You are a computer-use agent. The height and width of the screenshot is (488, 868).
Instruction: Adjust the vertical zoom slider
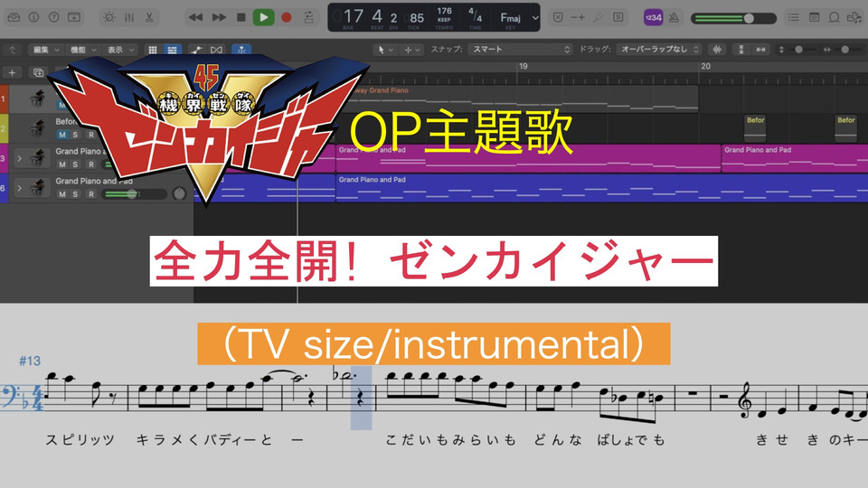tap(798, 50)
